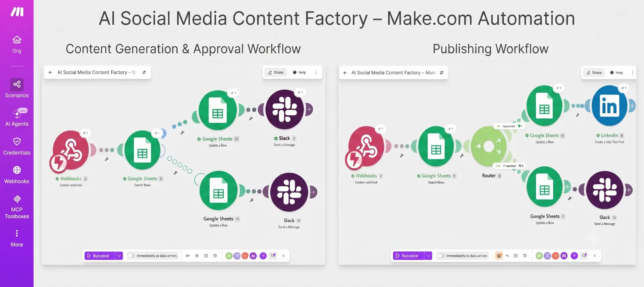Select the Router module
This screenshot has height=287, width=644.
489,146
